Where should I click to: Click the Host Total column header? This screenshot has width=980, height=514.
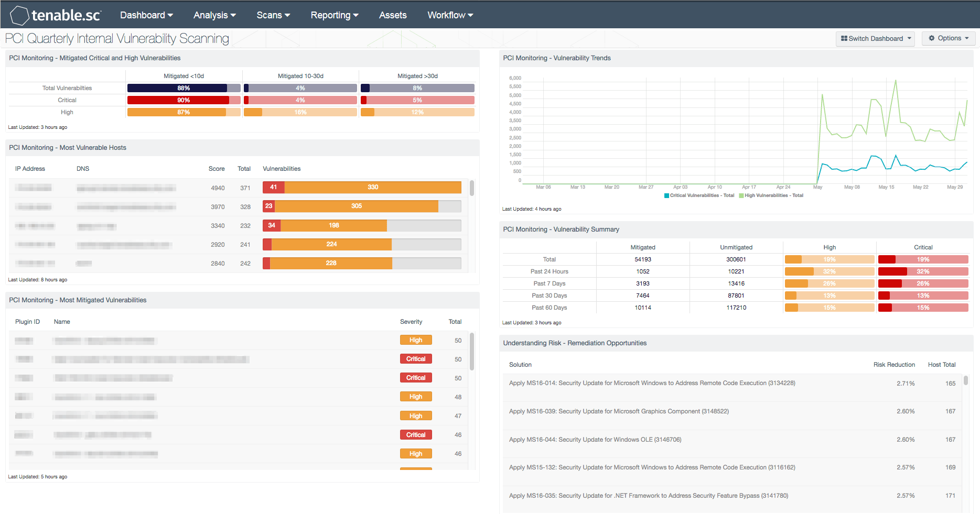(x=942, y=365)
